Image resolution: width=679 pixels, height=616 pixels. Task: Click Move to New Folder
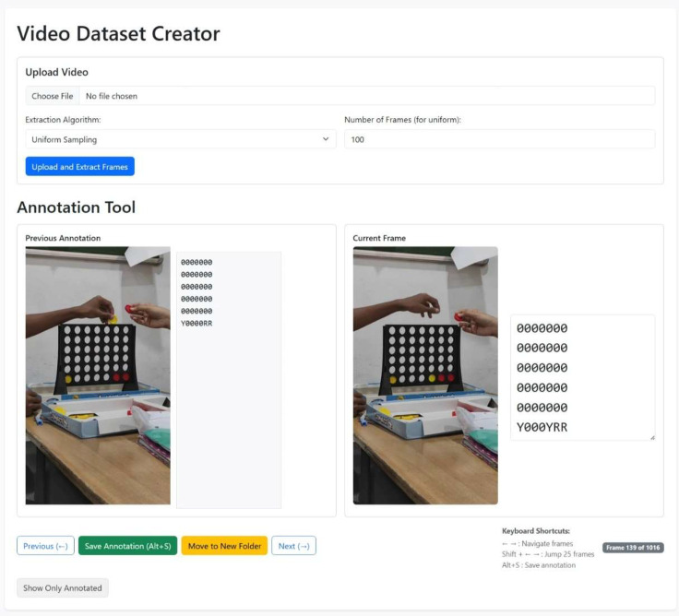pos(224,546)
